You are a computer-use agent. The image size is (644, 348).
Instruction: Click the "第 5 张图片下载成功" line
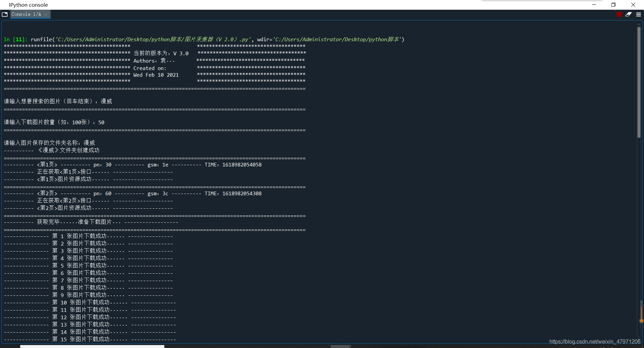point(89,266)
